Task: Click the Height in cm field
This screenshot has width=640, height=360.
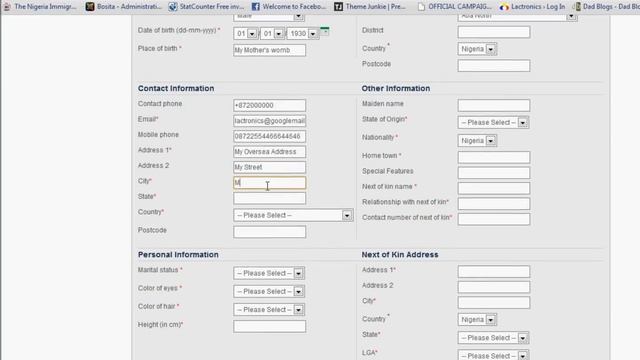Action: coord(269,326)
